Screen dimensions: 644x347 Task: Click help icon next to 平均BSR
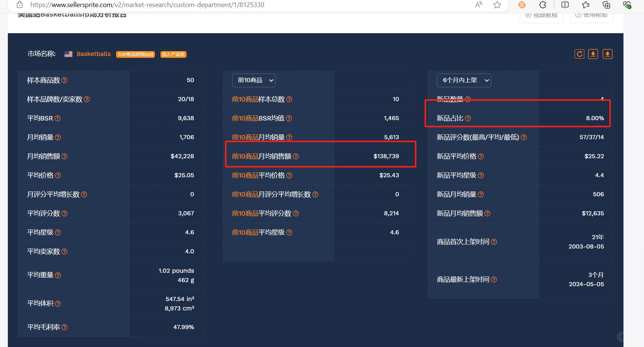coord(57,118)
